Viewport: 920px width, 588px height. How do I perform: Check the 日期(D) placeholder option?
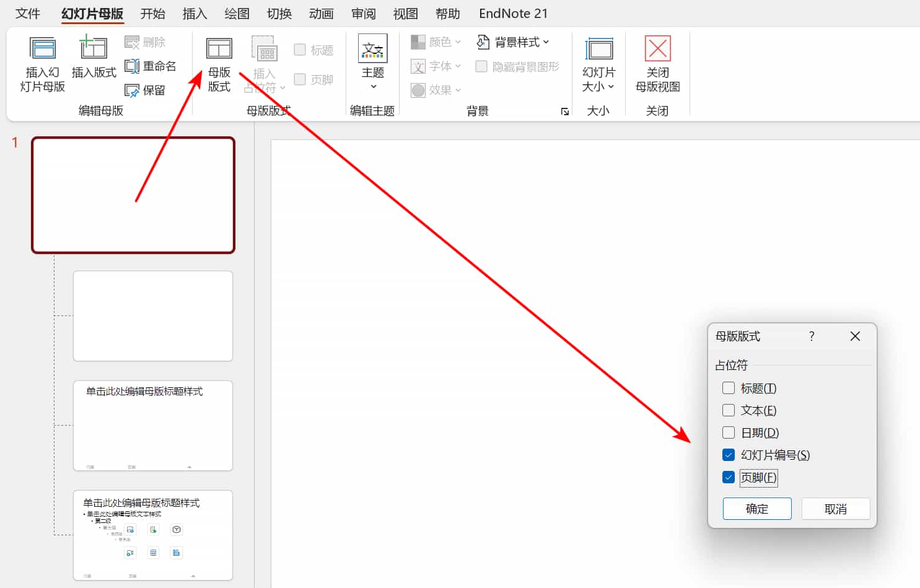click(729, 433)
